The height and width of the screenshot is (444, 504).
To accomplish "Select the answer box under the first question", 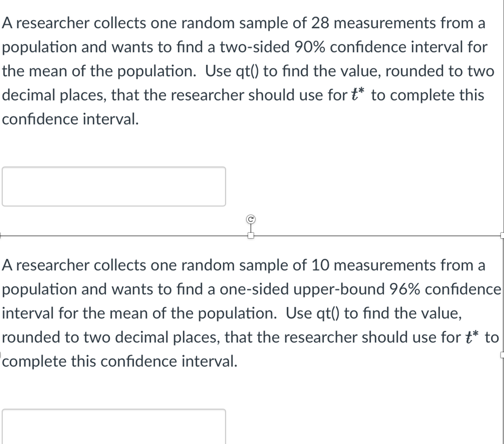I will 114,186.
